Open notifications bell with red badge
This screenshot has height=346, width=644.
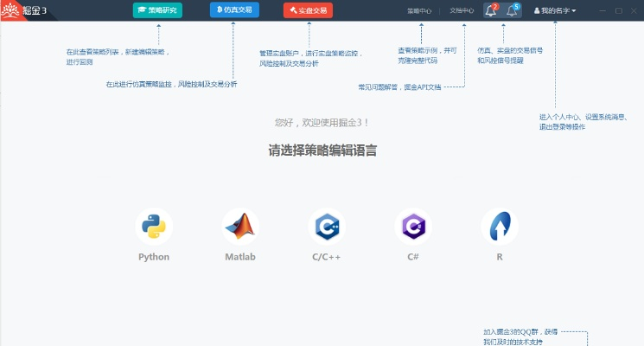coord(491,10)
